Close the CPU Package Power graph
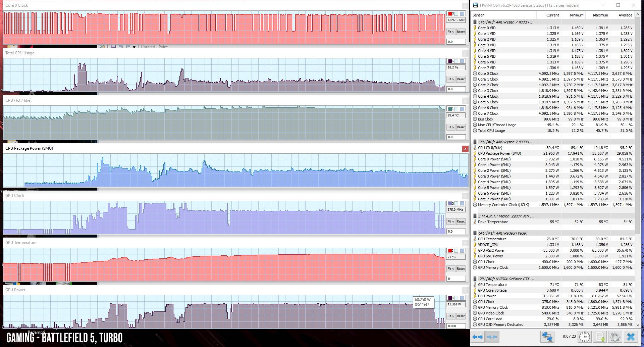The image size is (644, 347). click(x=465, y=149)
